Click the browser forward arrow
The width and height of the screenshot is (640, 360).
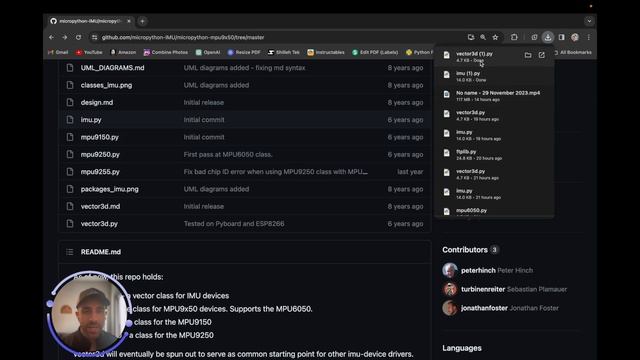click(64, 37)
